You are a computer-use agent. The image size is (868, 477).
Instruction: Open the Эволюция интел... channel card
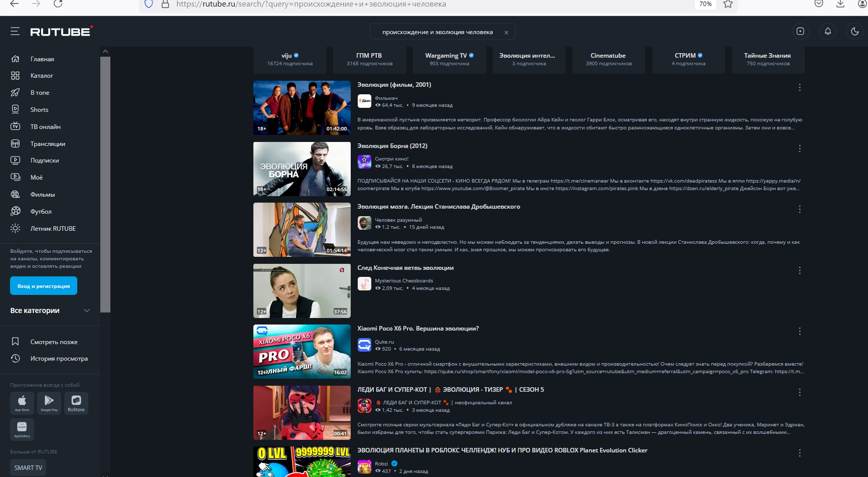point(529,60)
